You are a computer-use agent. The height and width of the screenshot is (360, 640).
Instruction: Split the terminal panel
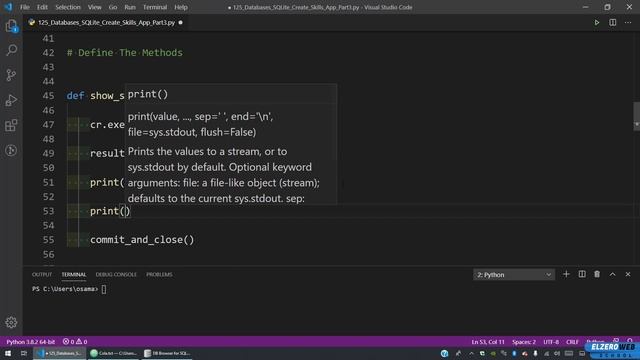point(582,274)
